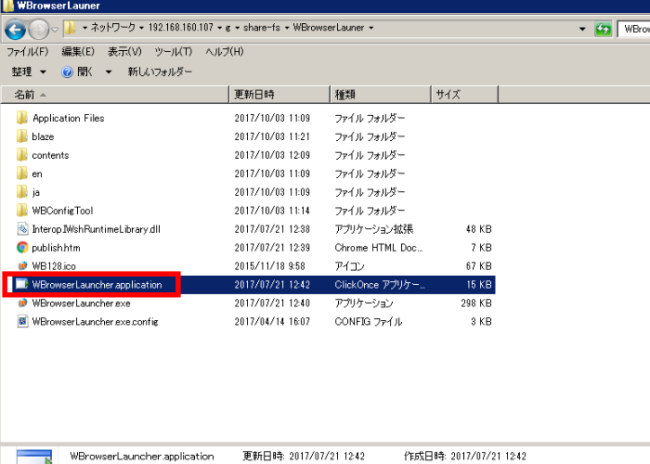This screenshot has height=464, width=650.
Task: Select the WBrowserLauncher.application ClickOnce file
Action: coord(95,284)
